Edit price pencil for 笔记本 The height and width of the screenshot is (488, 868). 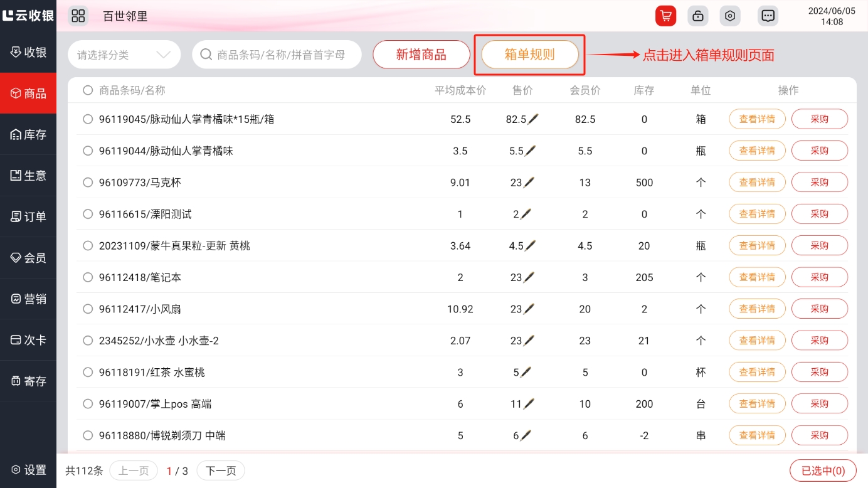531,277
